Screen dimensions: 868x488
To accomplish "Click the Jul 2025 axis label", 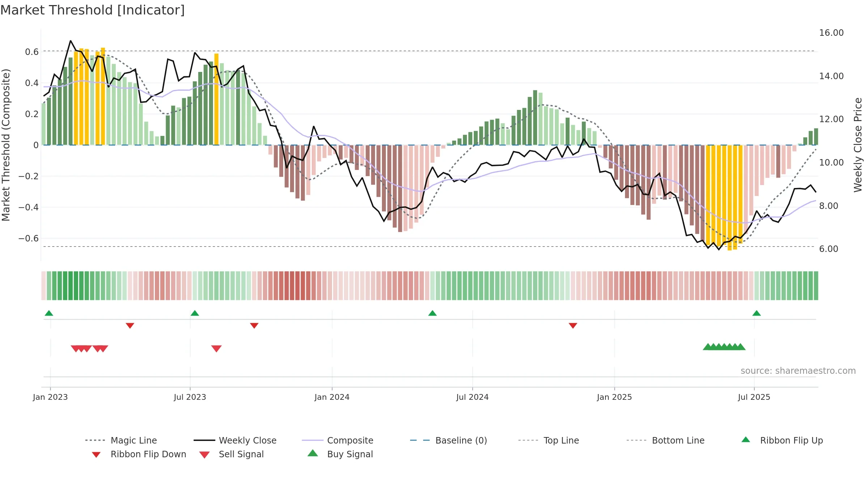I will [x=754, y=397].
